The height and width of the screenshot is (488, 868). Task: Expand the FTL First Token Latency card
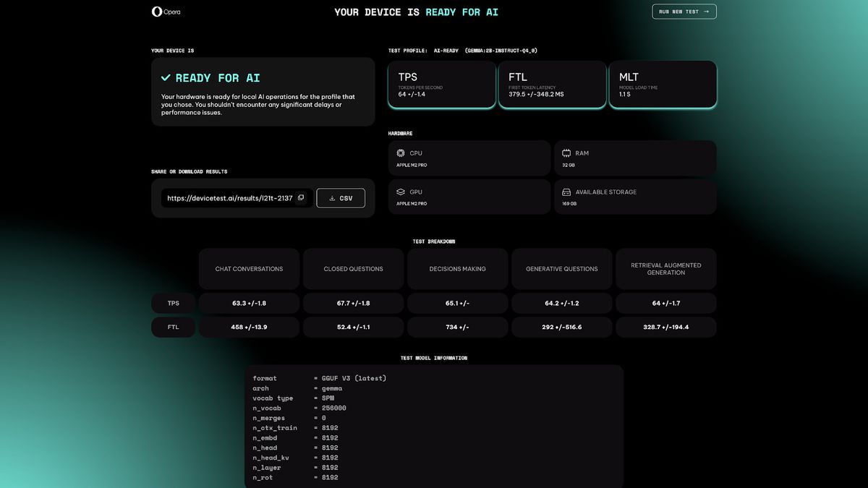coord(552,83)
